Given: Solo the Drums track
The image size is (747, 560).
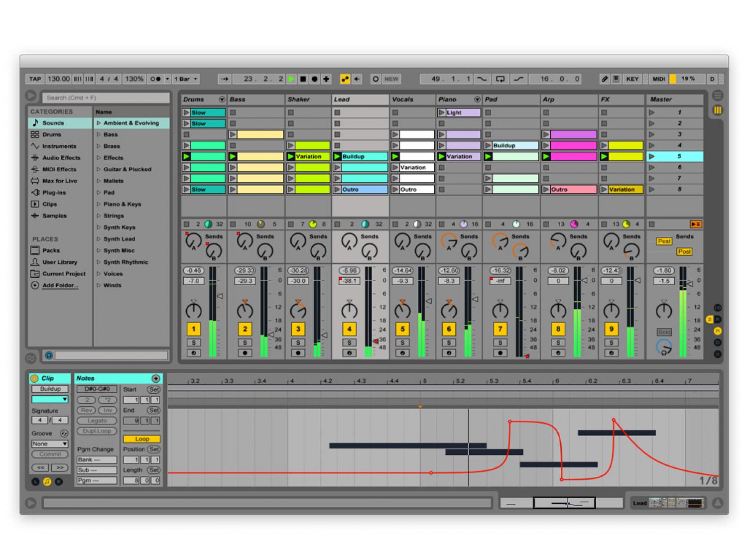Looking at the screenshot, I should (x=193, y=342).
